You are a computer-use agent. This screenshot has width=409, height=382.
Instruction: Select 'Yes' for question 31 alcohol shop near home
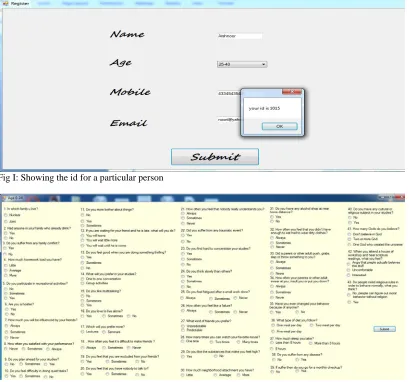coord(272,217)
